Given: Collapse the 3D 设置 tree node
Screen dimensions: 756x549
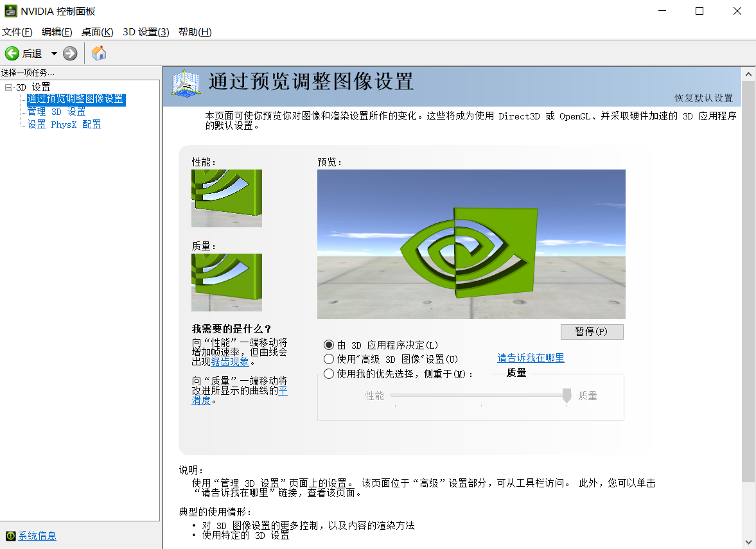Looking at the screenshot, I should (x=8, y=87).
